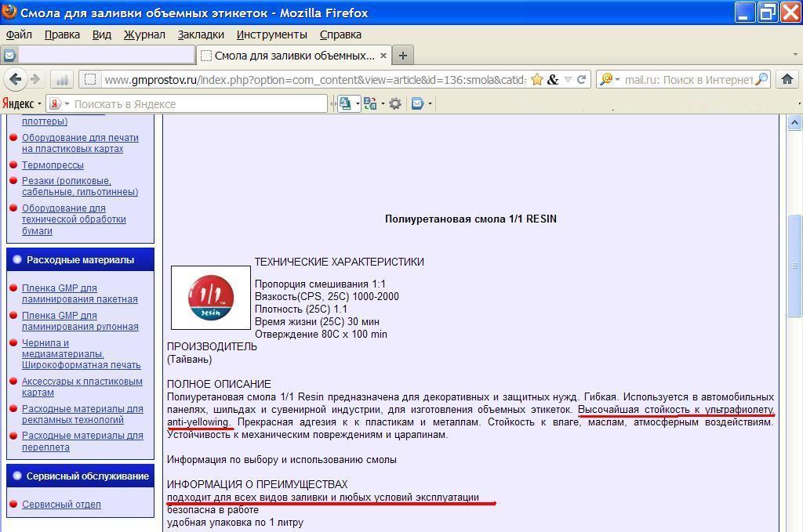Open Оборудование для печати на пластиковых картах link
This screenshot has width=803, height=532.
(x=80, y=143)
